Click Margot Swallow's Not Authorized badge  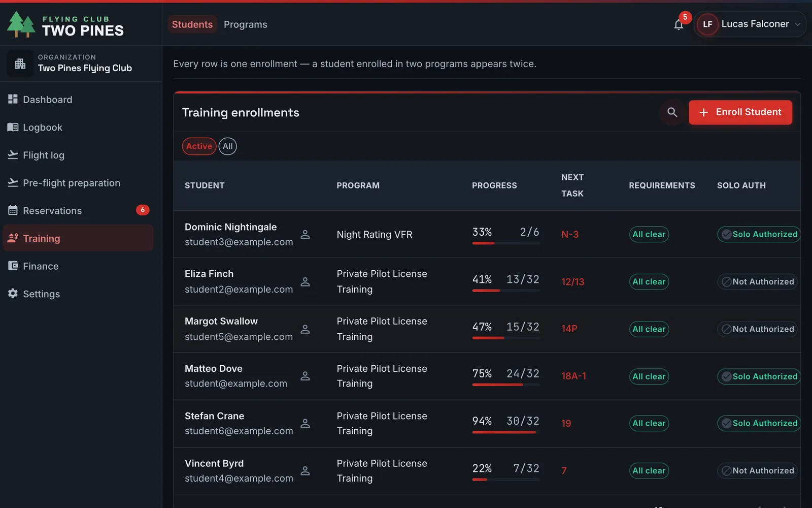(757, 329)
